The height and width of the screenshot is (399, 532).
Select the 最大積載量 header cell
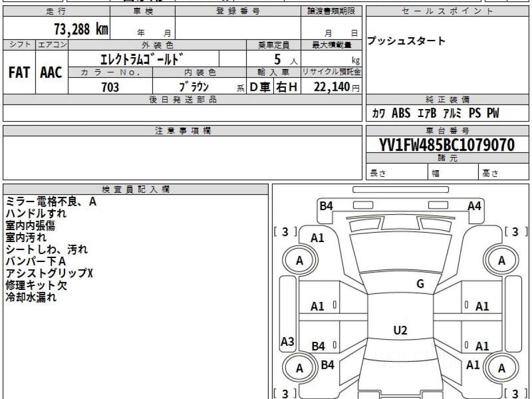click(x=331, y=45)
